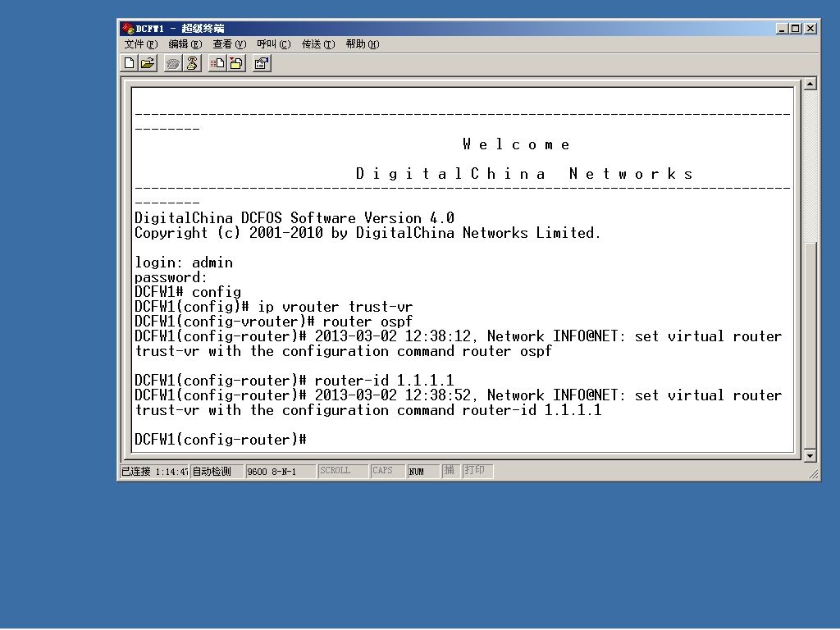Click the HyperTerminal title bar app icon
The height and width of the screenshot is (630, 840).
tap(127, 28)
